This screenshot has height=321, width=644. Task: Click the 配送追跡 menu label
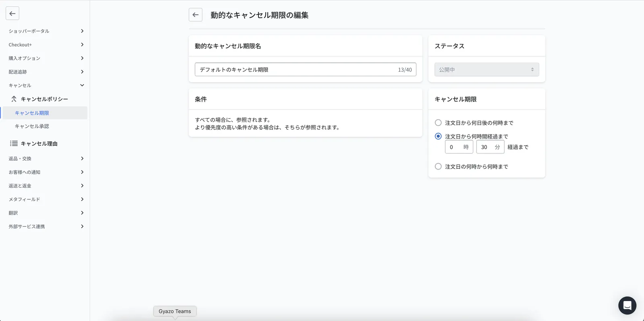pyautogui.click(x=18, y=72)
